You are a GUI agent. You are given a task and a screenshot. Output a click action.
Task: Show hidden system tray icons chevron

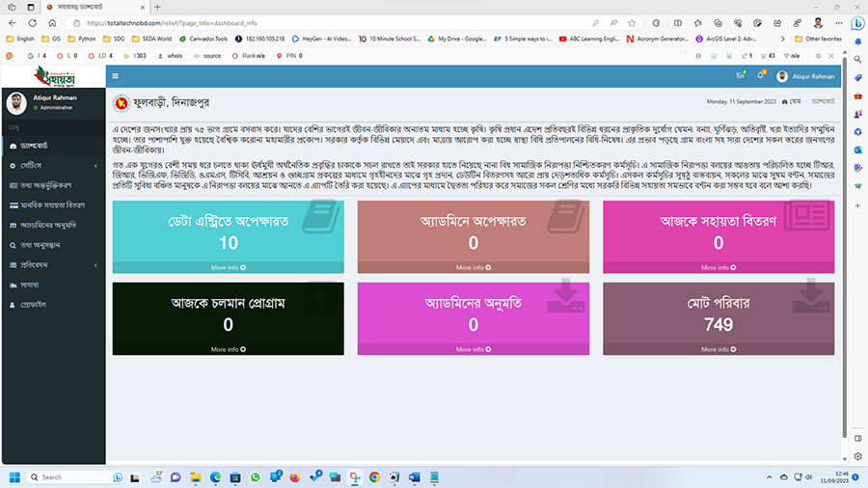pyautogui.click(x=769, y=477)
